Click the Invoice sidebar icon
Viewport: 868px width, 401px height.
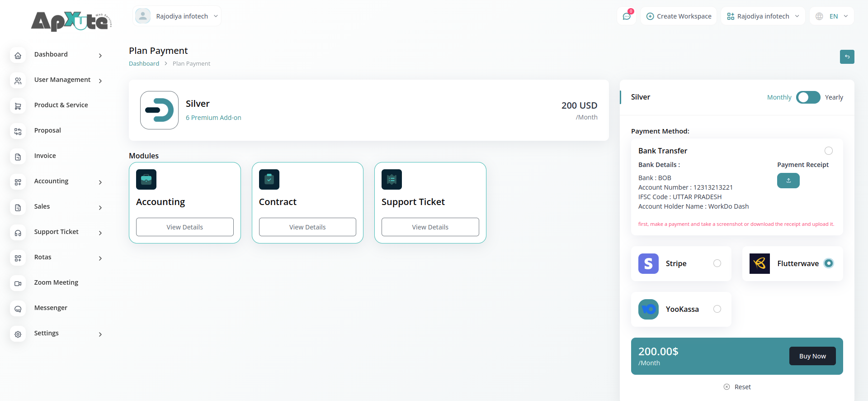click(x=18, y=157)
